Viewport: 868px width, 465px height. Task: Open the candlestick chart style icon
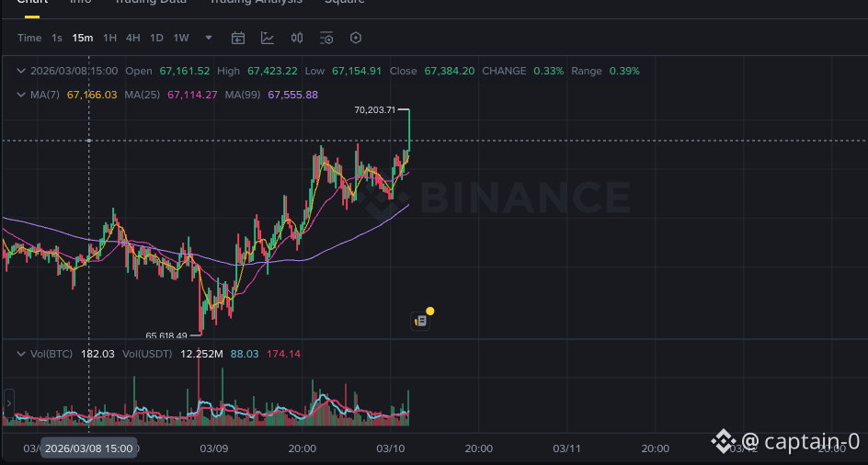297,38
